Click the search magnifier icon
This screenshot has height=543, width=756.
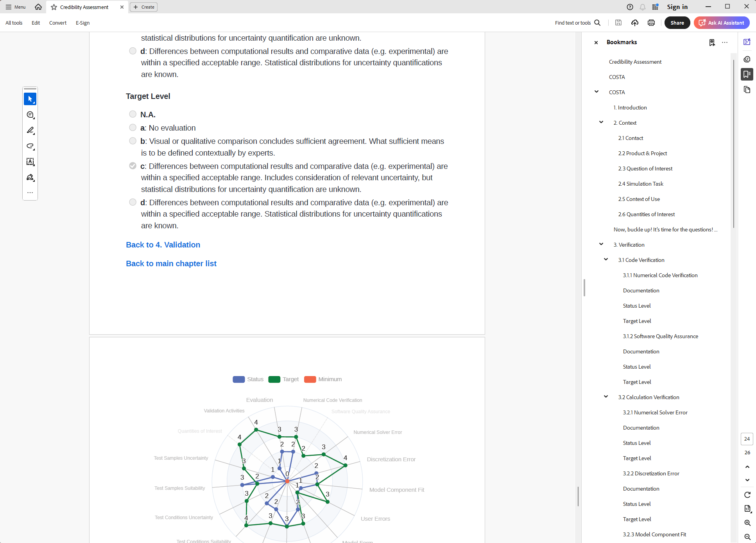tap(597, 23)
